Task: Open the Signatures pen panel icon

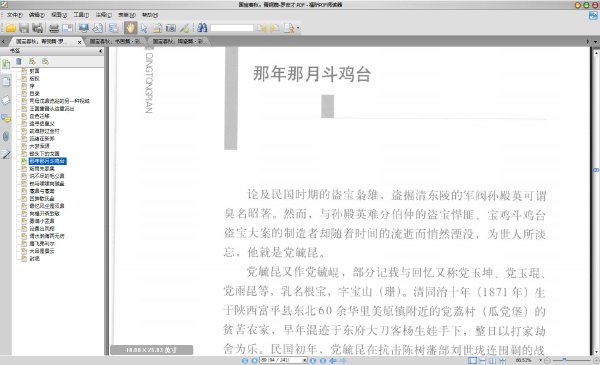Action: coord(6,154)
